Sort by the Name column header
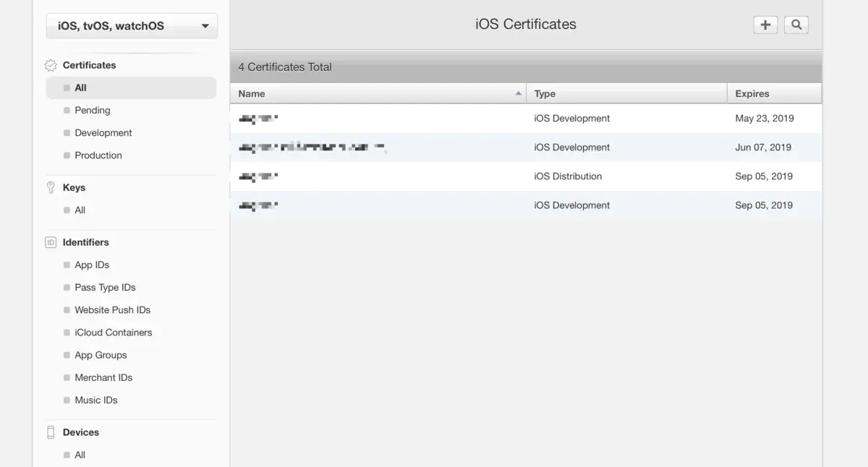 coord(378,94)
